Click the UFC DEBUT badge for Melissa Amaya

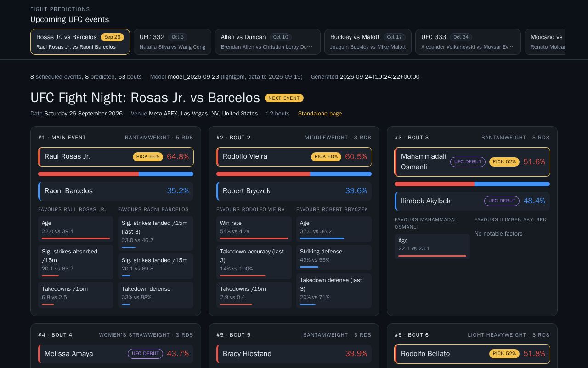[145, 354]
